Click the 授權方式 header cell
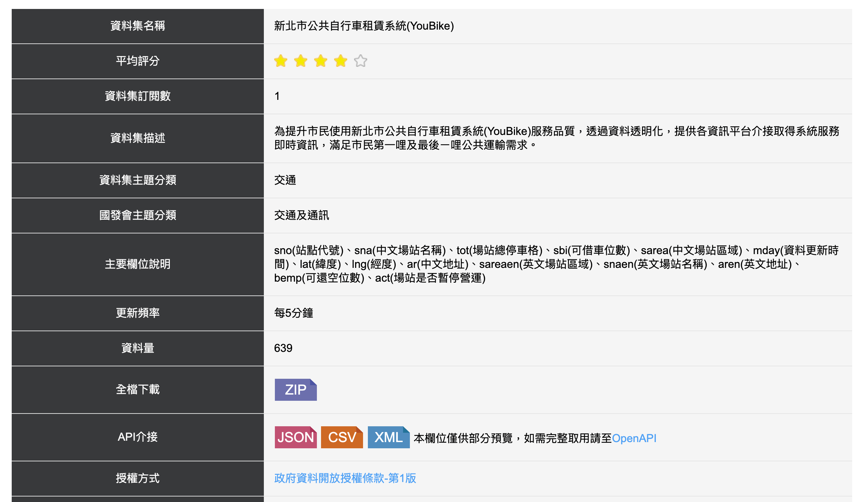The height and width of the screenshot is (502, 868). click(138, 479)
